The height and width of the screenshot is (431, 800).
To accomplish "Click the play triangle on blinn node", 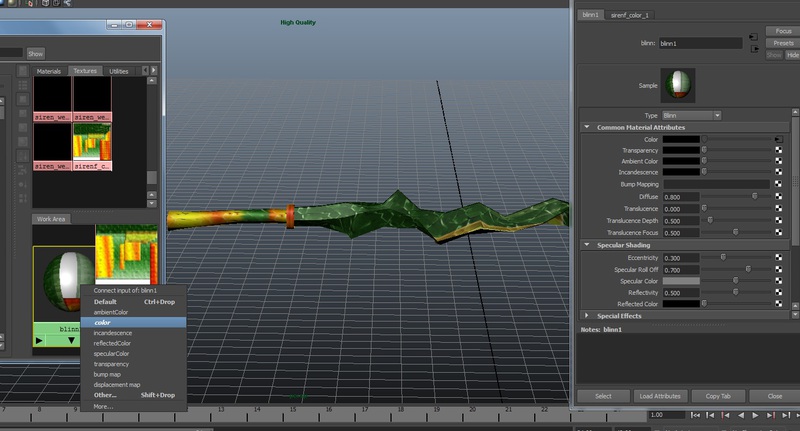I will click(39, 340).
